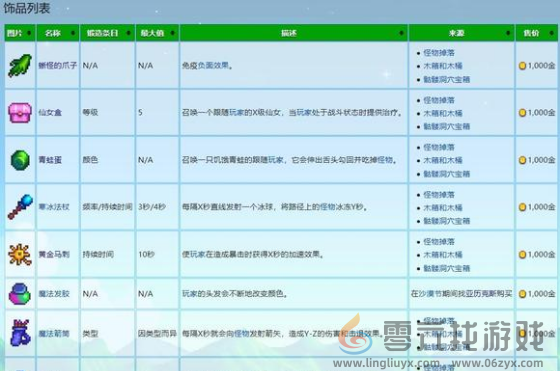Follow 木箱和木桶 link in 仙女盒 row

[443, 113]
